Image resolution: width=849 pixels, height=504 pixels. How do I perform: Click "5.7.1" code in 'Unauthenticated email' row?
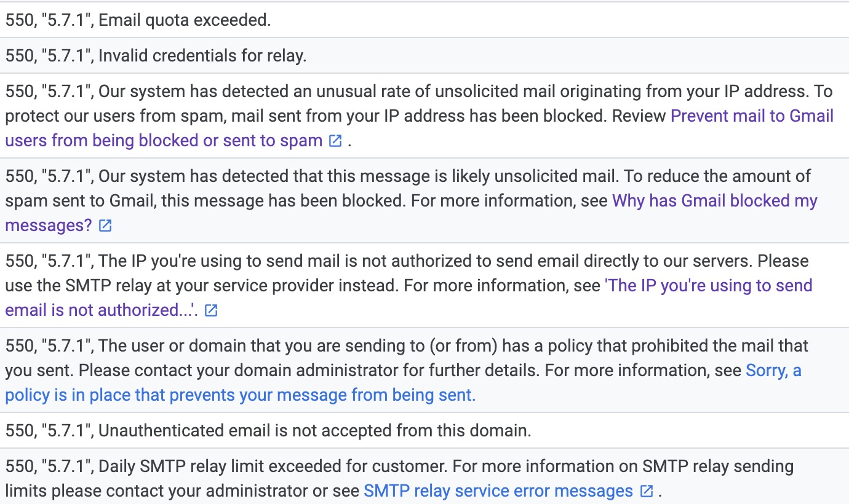tap(66, 431)
